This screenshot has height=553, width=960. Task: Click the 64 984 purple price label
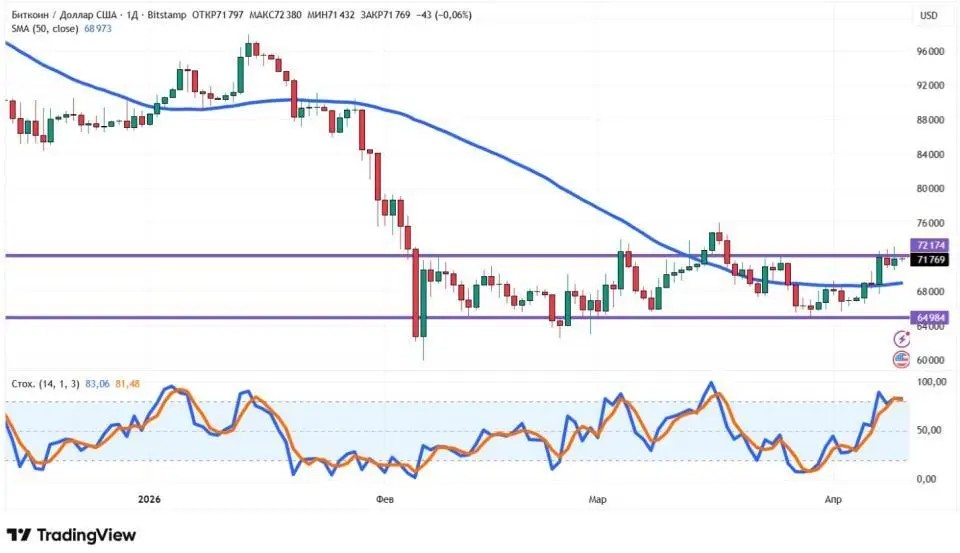pos(930,317)
